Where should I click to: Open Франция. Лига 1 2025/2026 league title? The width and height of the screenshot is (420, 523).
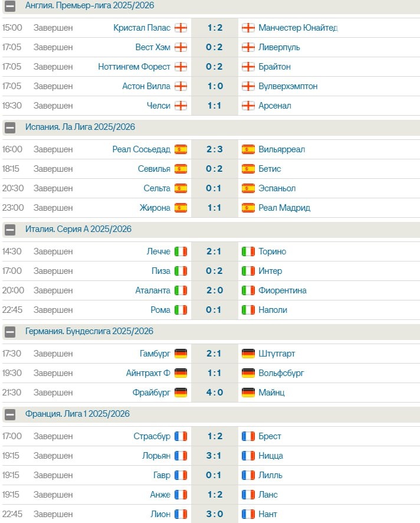(x=77, y=414)
